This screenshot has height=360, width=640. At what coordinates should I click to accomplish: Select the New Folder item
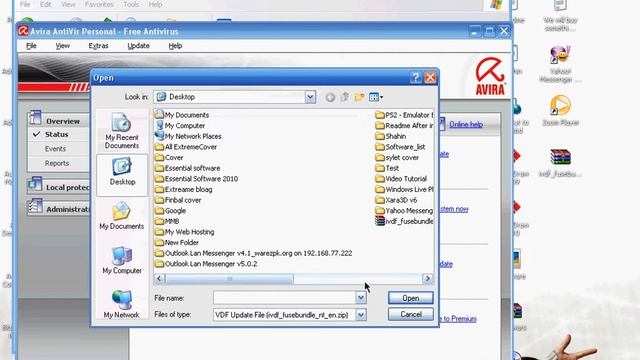tap(177, 242)
